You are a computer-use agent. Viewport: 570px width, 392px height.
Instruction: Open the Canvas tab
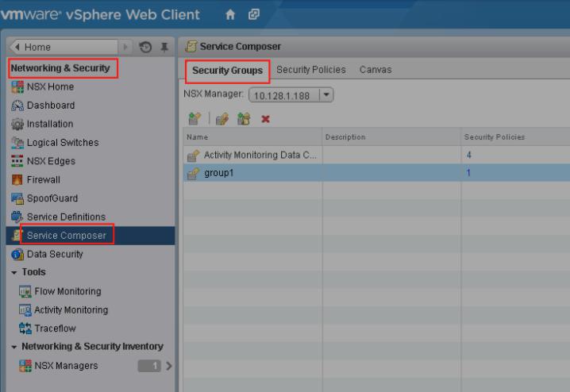[376, 70]
